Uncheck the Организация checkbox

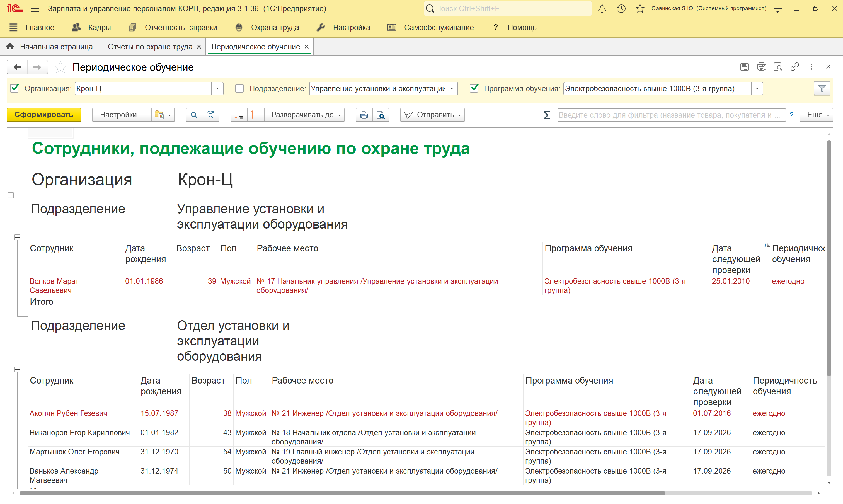tap(14, 88)
